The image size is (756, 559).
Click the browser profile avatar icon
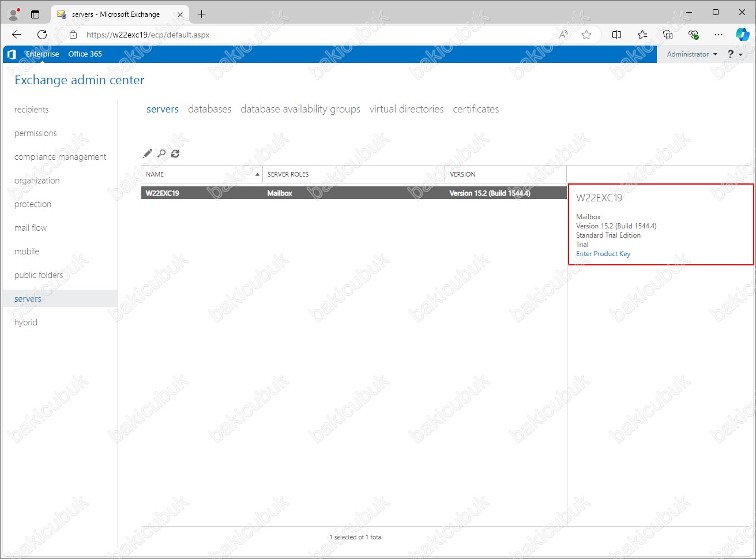(x=13, y=14)
